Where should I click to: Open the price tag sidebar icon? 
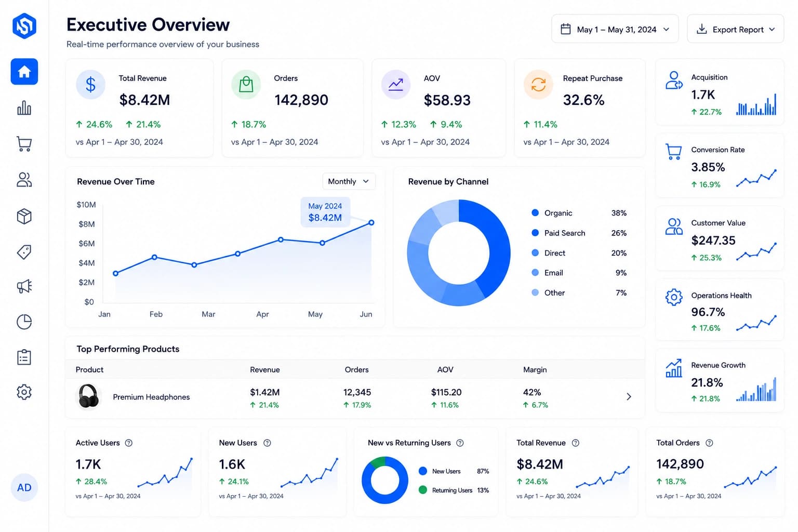(x=24, y=252)
